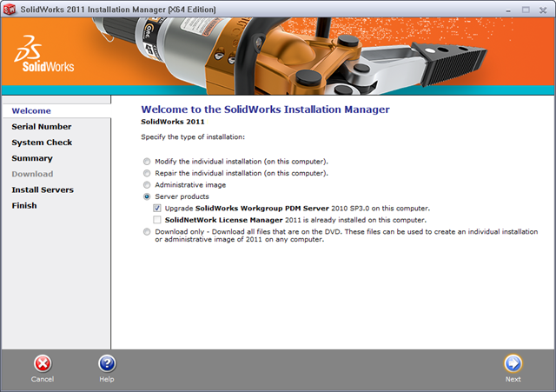The height and width of the screenshot is (392, 556).
Task: Choose the Download only radio option
Action: pos(147,232)
